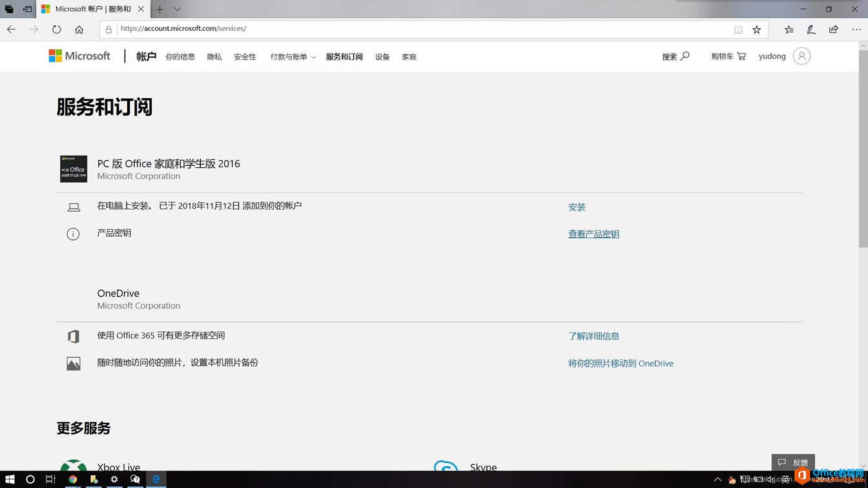The image size is (868, 488).
Task: Refresh the current page
Action: point(57,29)
